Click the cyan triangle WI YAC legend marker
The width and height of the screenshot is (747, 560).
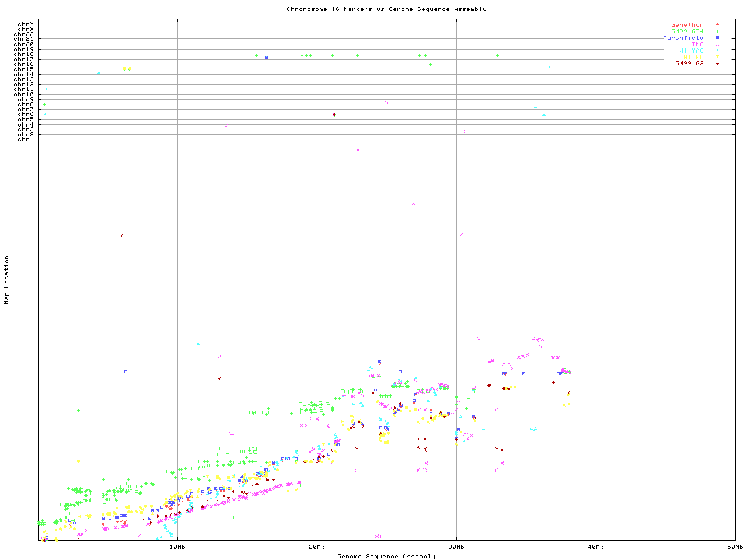click(x=717, y=51)
